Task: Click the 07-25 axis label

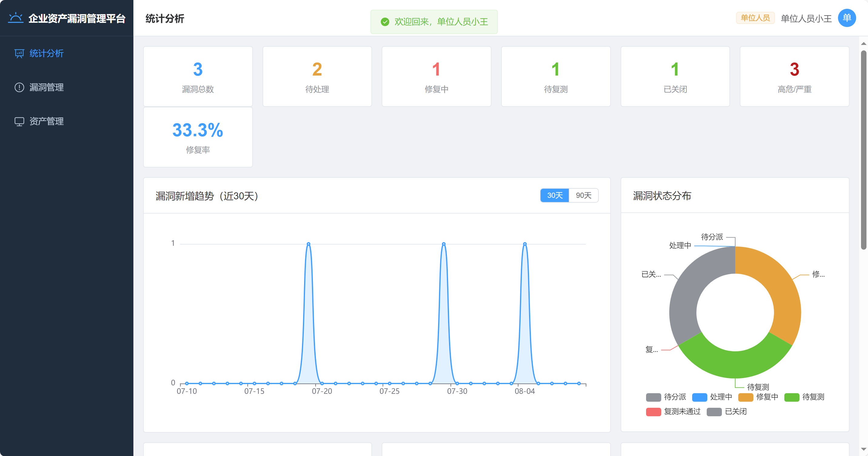Action: 390,391
